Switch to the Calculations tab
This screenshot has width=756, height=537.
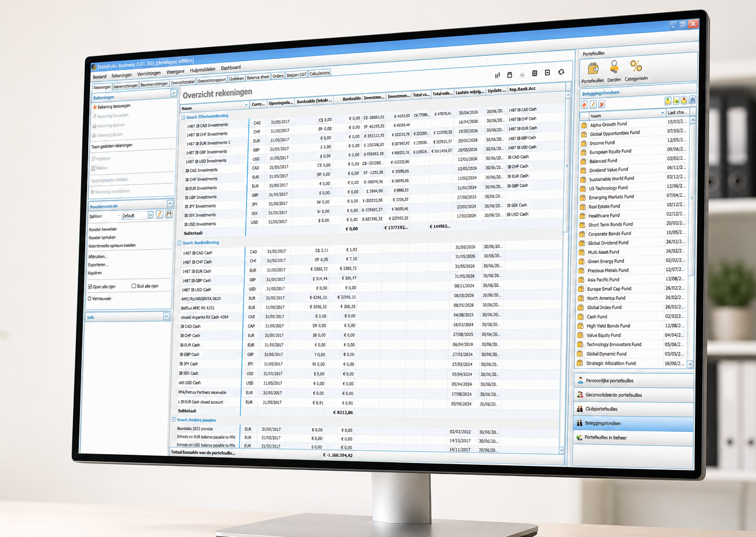coord(320,73)
